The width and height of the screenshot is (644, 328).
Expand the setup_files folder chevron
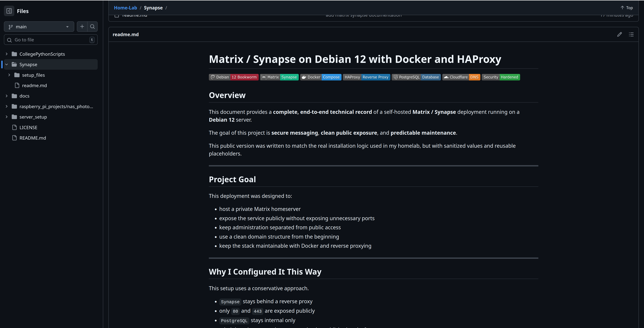[9, 75]
